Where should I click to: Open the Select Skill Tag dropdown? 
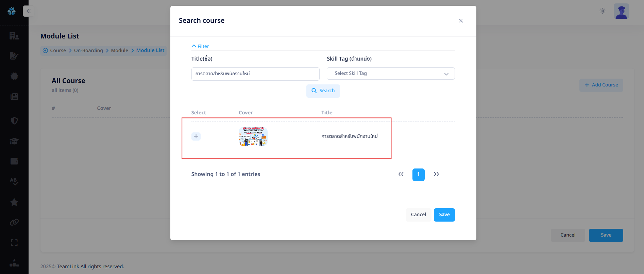390,74
